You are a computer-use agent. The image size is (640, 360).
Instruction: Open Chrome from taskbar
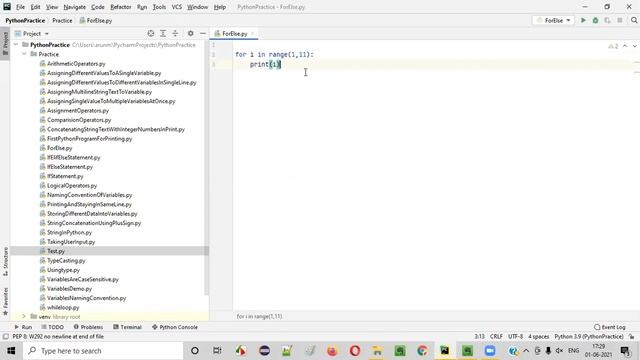click(x=422, y=351)
